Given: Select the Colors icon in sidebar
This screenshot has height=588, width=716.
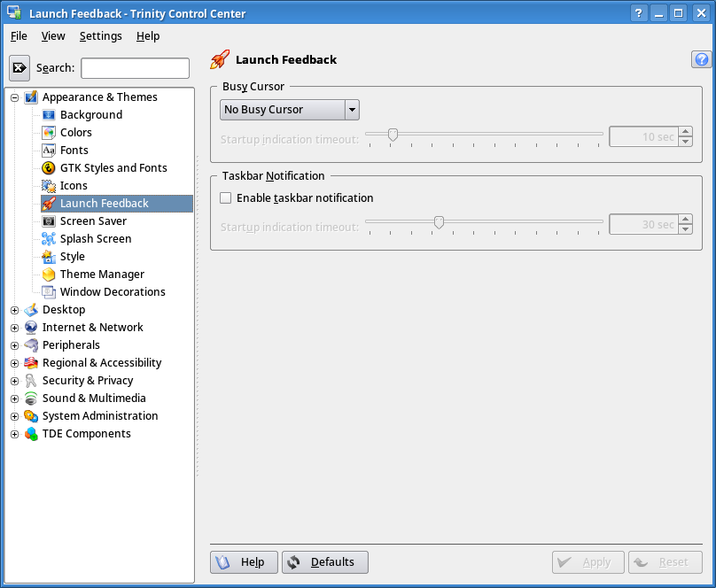Looking at the screenshot, I should 48,132.
